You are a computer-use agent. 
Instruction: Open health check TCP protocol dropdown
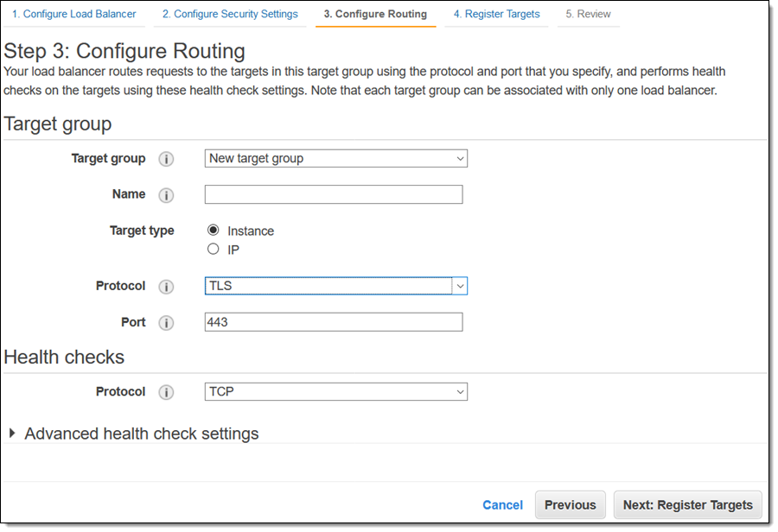point(335,392)
